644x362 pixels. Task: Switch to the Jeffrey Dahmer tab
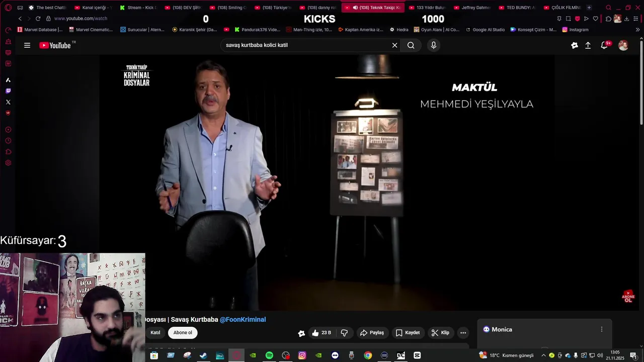472,8
